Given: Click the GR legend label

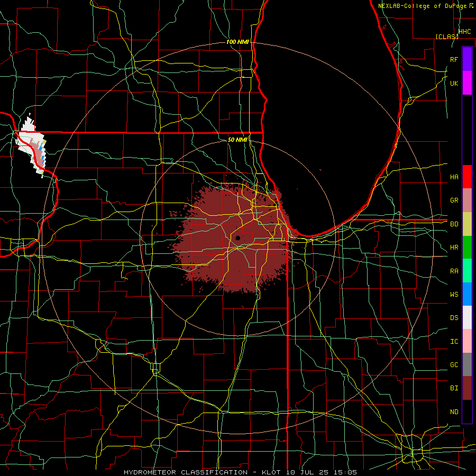Looking at the screenshot, I should (x=454, y=200).
